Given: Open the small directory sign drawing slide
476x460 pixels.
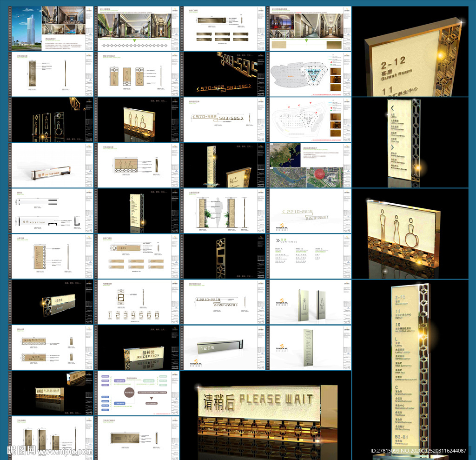Looking at the screenshot, I should tap(51, 256).
